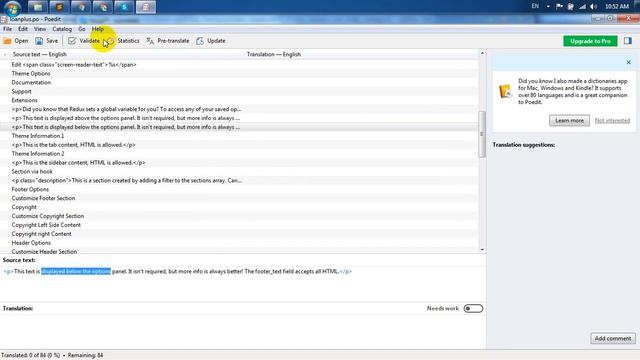Click the Upgrade to Pro button
The height and width of the screenshot is (360, 640).
point(590,41)
